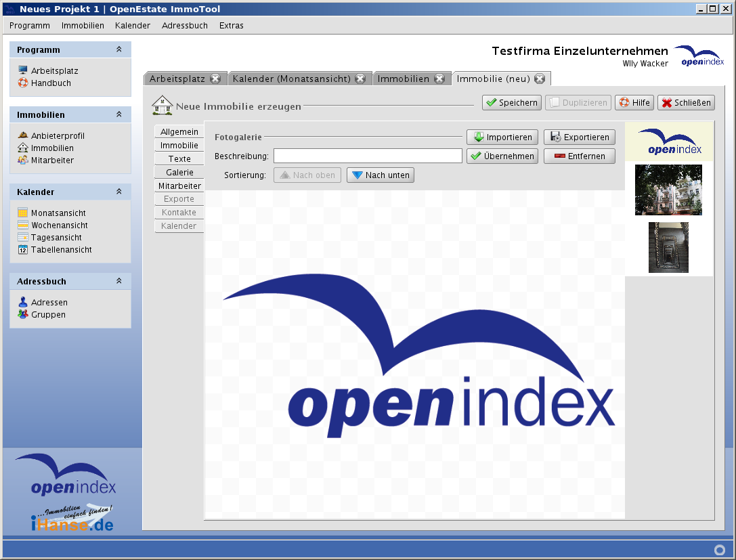Click the Anbieterprofil icon
Image resolution: width=736 pixels, height=560 pixels.
(23, 135)
